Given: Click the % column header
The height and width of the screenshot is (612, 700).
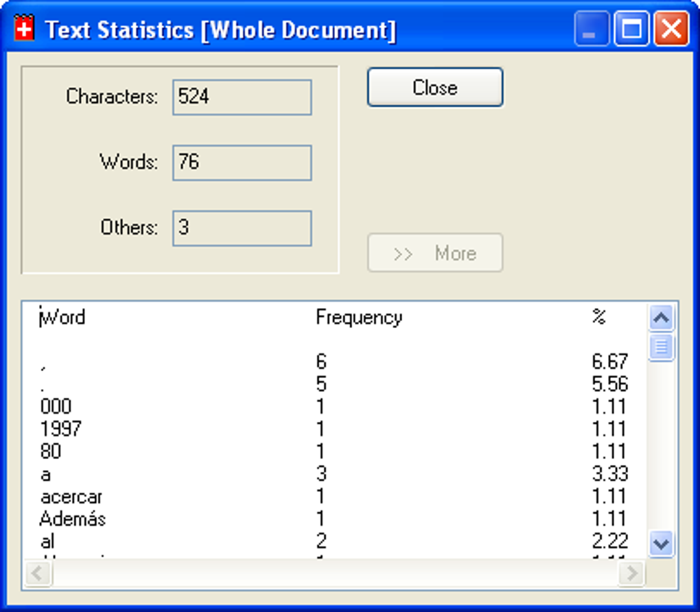Looking at the screenshot, I should point(600,317).
